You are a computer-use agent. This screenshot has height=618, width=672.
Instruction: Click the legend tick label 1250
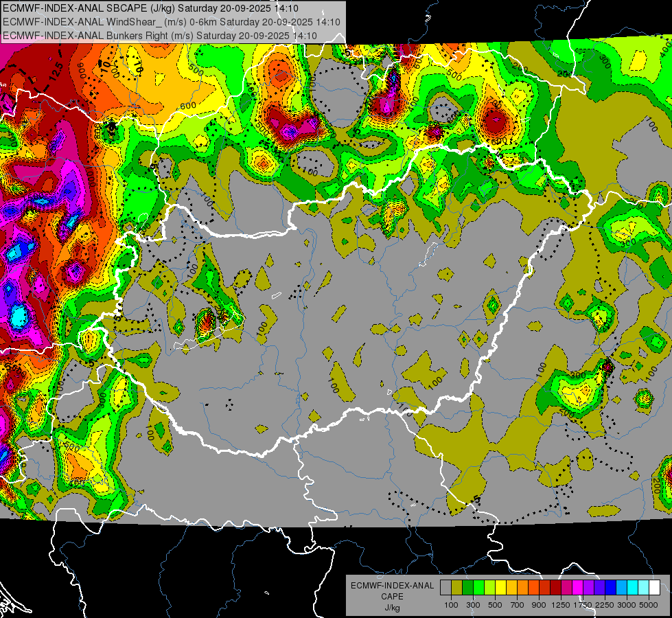pos(561,605)
